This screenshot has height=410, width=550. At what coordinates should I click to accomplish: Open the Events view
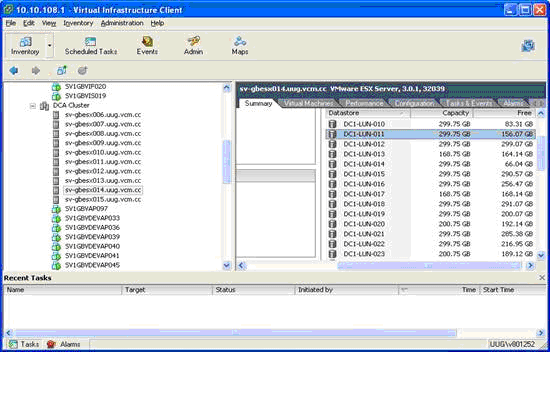coord(147,46)
